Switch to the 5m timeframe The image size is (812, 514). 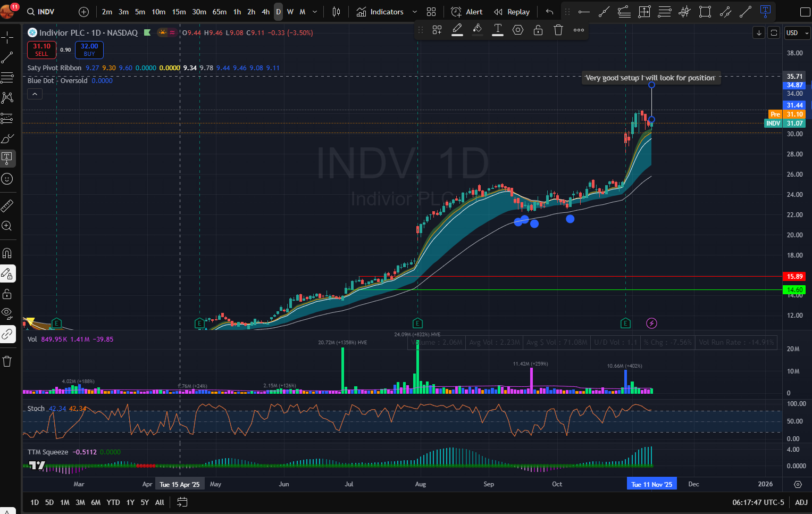[140, 12]
